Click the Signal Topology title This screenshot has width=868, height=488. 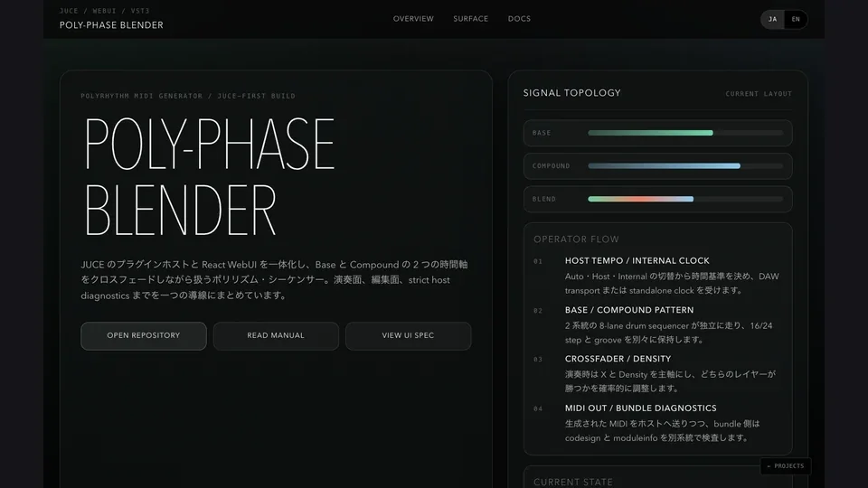(571, 93)
